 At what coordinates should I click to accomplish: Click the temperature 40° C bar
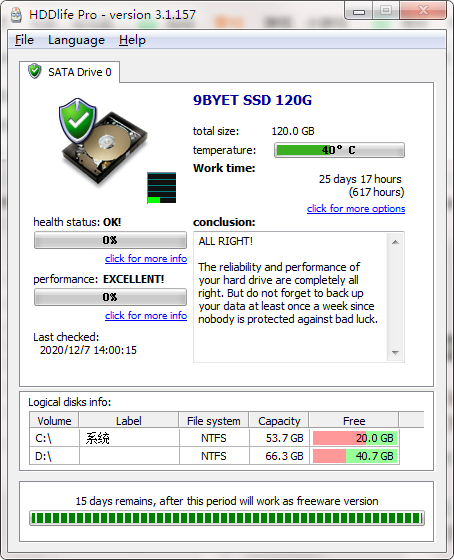pyautogui.click(x=339, y=150)
